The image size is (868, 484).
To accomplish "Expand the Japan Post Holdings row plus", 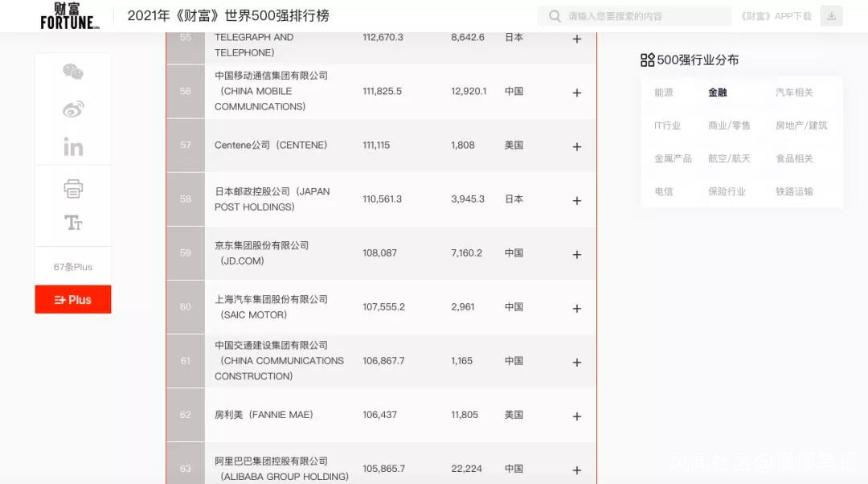I will [x=577, y=200].
